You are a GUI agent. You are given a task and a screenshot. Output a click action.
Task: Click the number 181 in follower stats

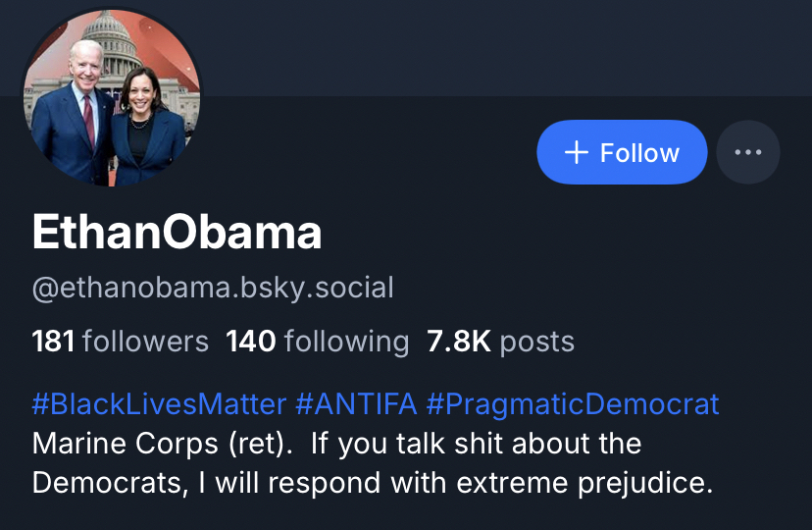(54, 342)
